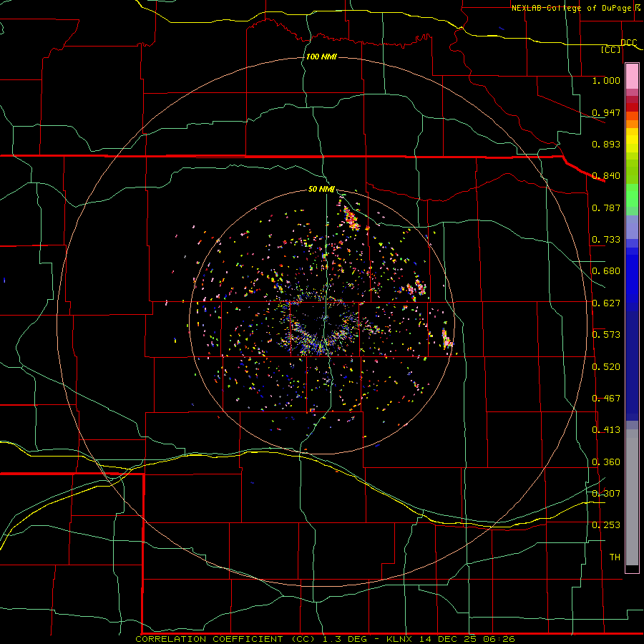Select the 0.733 legend value

(606, 240)
